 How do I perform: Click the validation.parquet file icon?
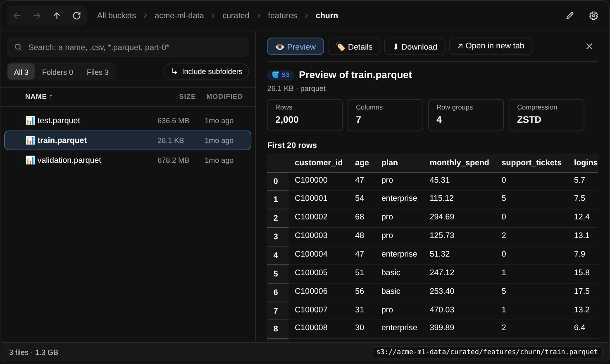click(x=30, y=160)
